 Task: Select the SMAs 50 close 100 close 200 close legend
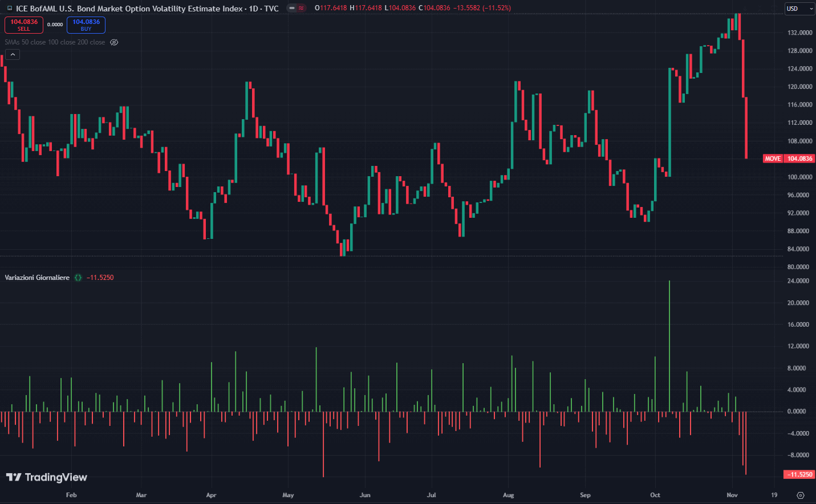click(55, 42)
